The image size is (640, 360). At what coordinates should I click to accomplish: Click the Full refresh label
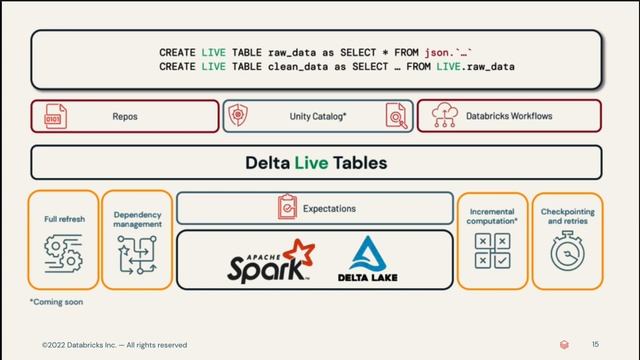pyautogui.click(x=64, y=219)
